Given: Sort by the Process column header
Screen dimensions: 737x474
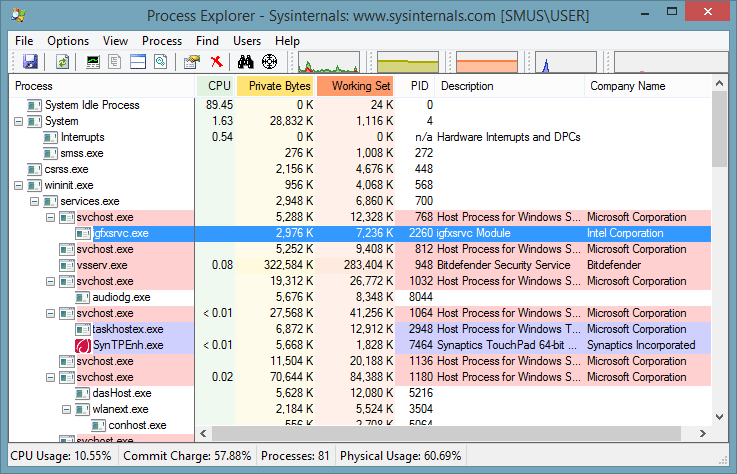Looking at the screenshot, I should (x=102, y=86).
